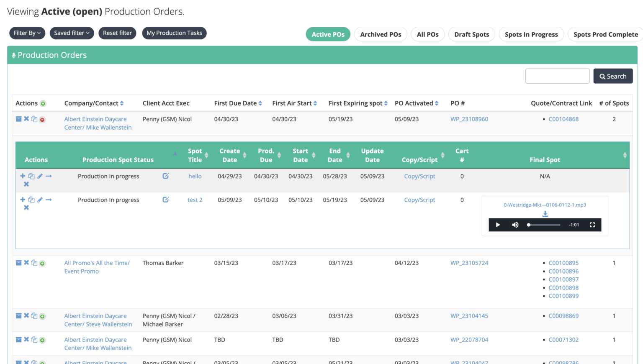
Task: Click the pencil edit icon for 'test 2' spot
Action: point(40,200)
